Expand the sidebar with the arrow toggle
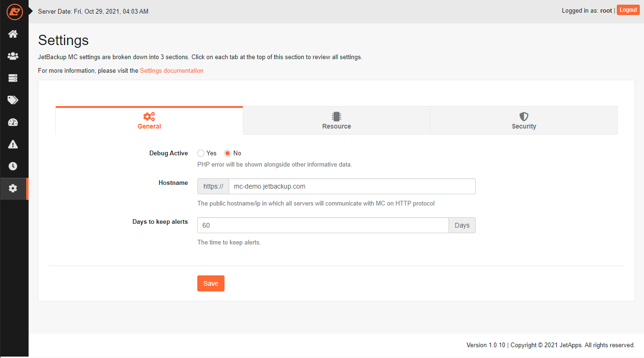 coord(30,11)
